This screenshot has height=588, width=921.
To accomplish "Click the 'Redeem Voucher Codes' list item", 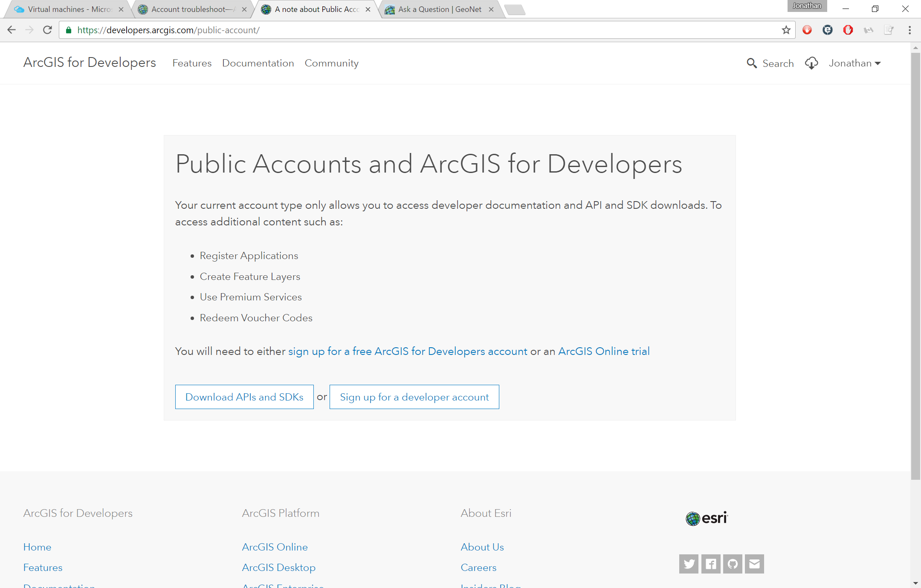I will (256, 318).
